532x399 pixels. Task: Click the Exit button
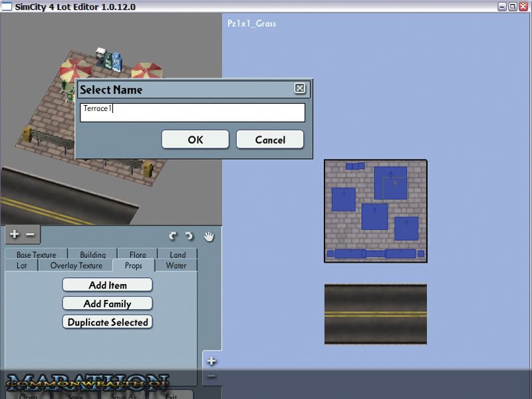tap(171, 396)
